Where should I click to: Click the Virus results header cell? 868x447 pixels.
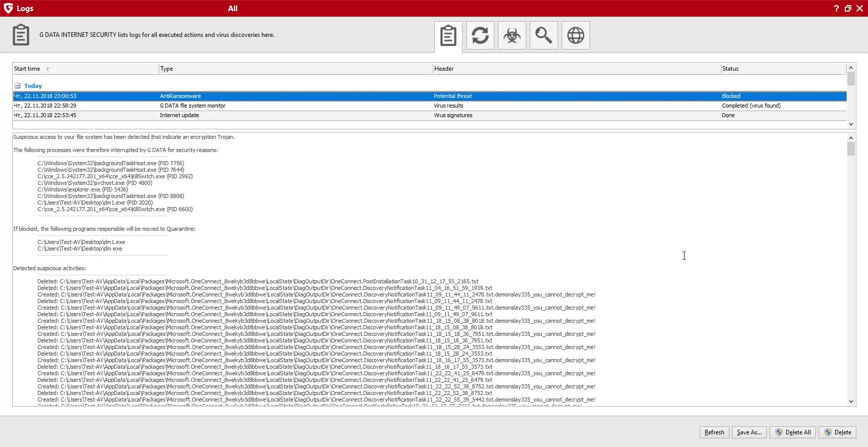coord(448,106)
